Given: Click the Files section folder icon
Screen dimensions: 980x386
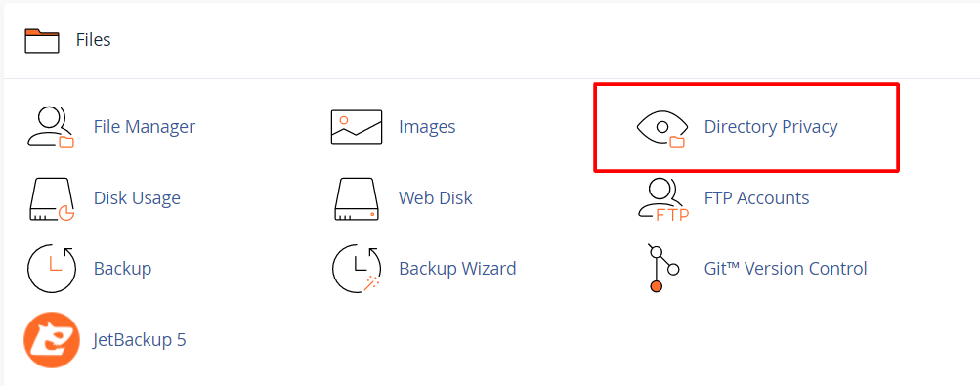Looking at the screenshot, I should [42, 41].
